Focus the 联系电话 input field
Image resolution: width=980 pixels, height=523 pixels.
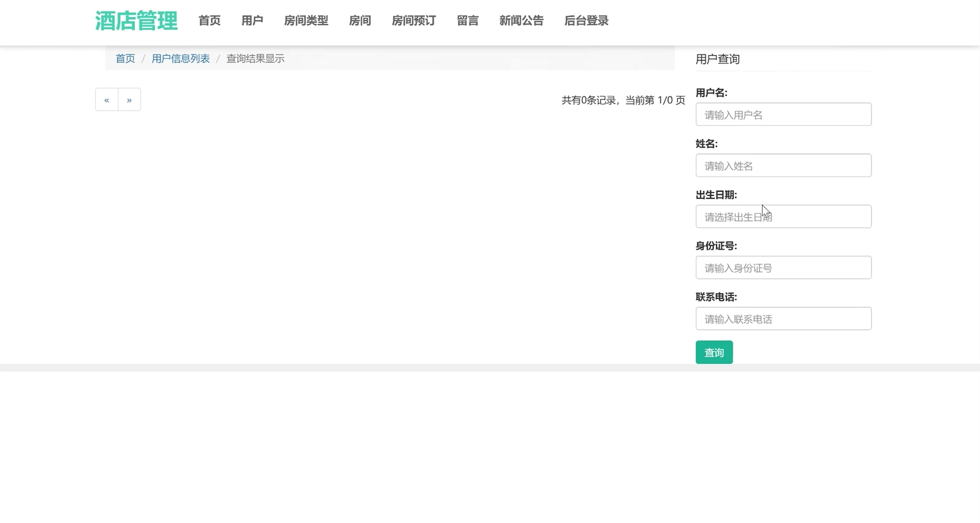click(x=783, y=319)
